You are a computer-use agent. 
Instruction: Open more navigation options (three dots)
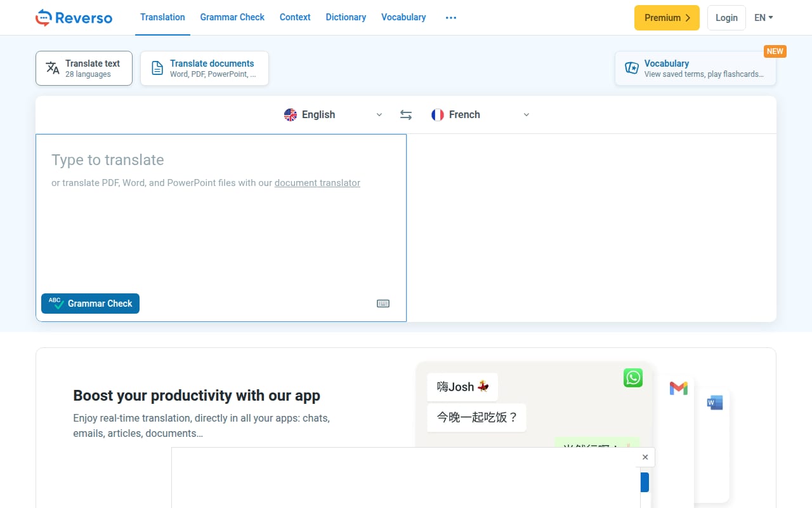[x=451, y=18]
